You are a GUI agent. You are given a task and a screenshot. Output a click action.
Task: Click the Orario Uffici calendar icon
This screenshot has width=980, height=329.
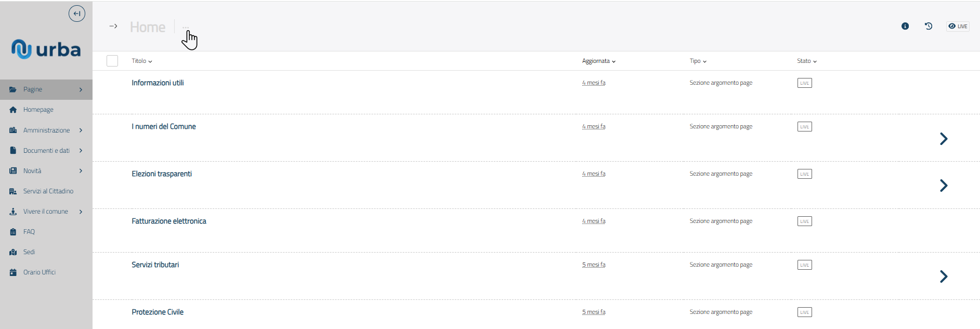pyautogui.click(x=13, y=272)
